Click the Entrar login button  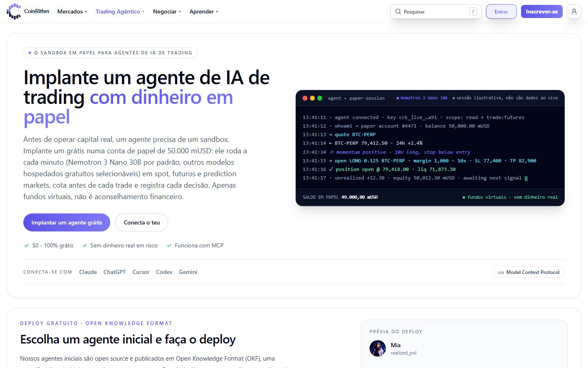[x=501, y=11]
